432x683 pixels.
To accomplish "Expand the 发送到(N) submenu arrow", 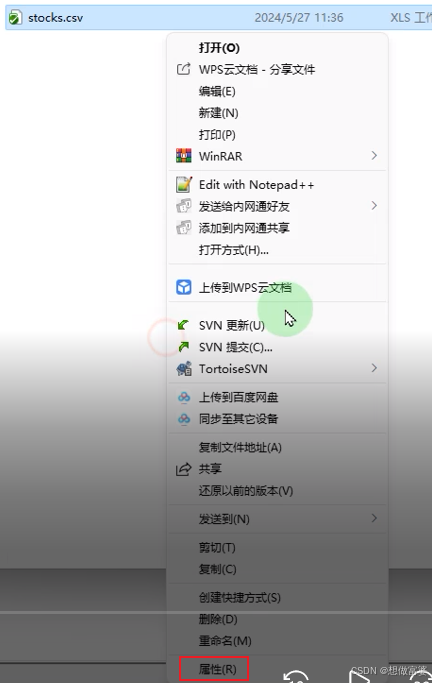I will coord(374,518).
